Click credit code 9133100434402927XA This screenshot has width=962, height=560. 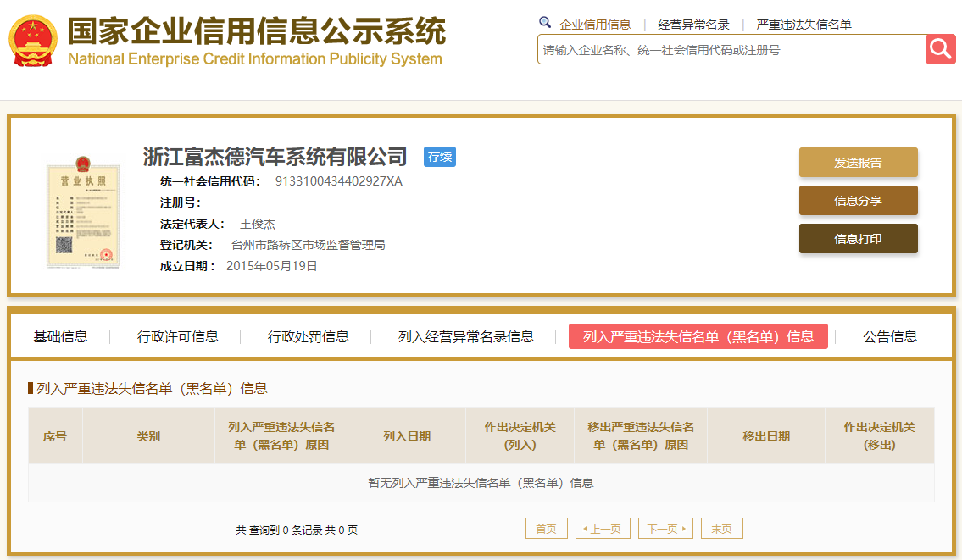(x=339, y=181)
